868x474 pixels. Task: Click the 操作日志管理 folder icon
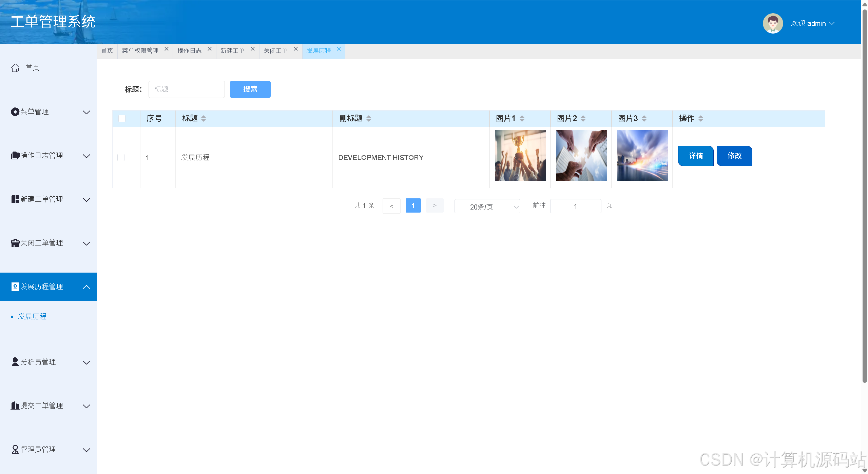coord(15,156)
